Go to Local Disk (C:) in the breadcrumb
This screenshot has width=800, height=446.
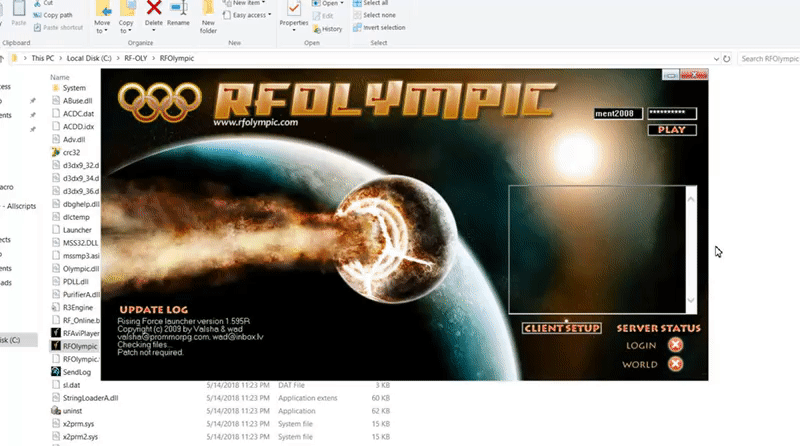tap(89, 58)
